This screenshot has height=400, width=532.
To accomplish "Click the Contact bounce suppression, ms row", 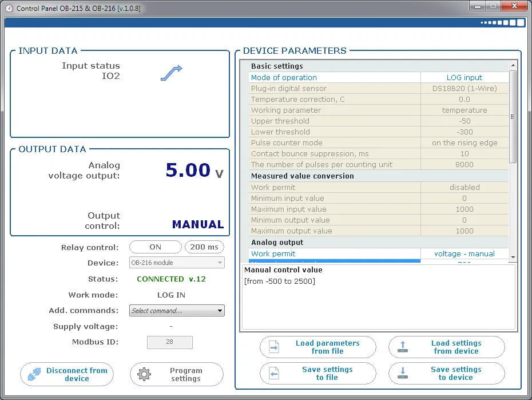I will (x=378, y=153).
